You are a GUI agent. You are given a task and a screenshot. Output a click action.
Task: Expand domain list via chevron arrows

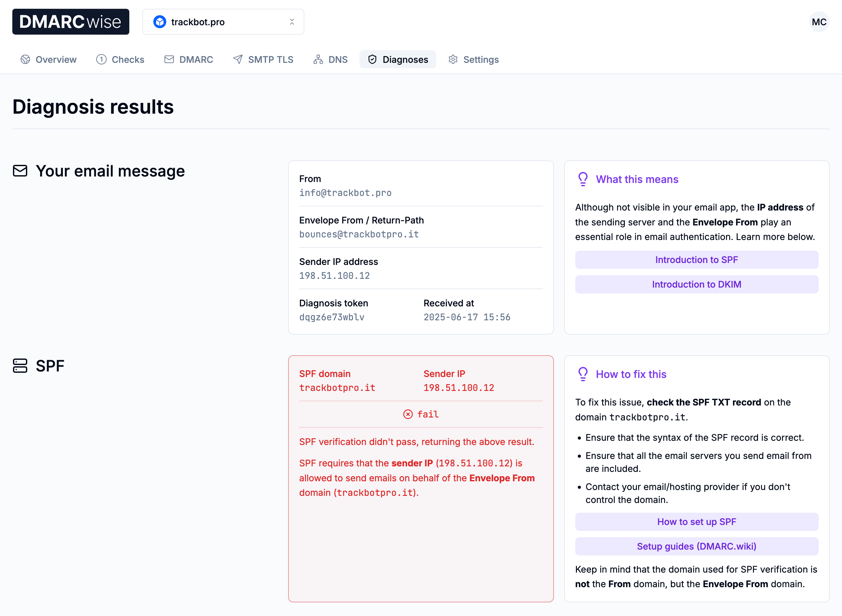tap(292, 22)
